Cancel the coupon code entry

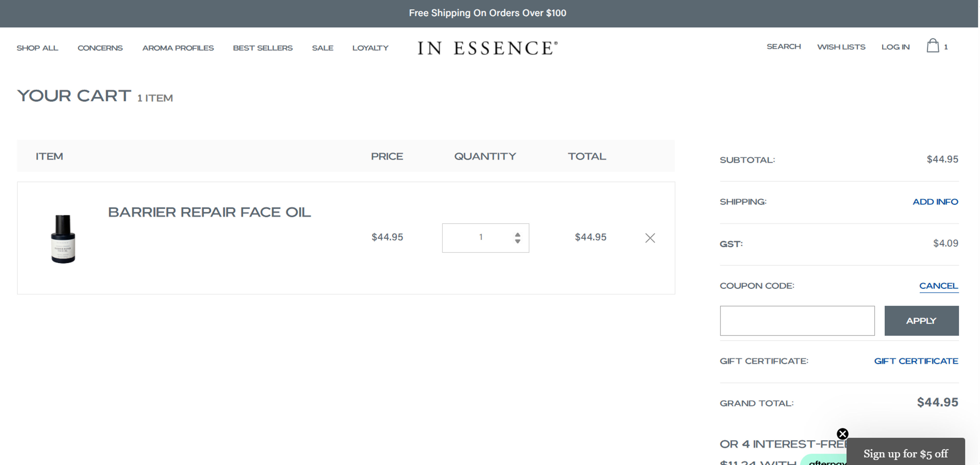coord(939,286)
